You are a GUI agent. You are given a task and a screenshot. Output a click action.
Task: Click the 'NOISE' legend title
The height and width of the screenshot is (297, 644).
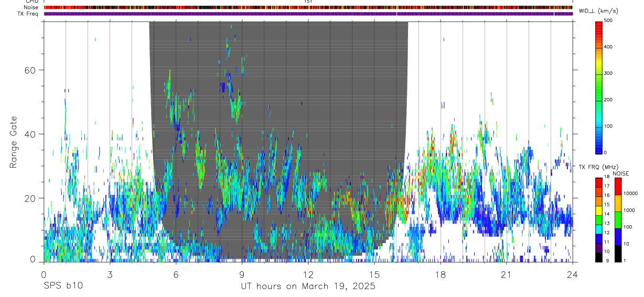[x=620, y=173]
